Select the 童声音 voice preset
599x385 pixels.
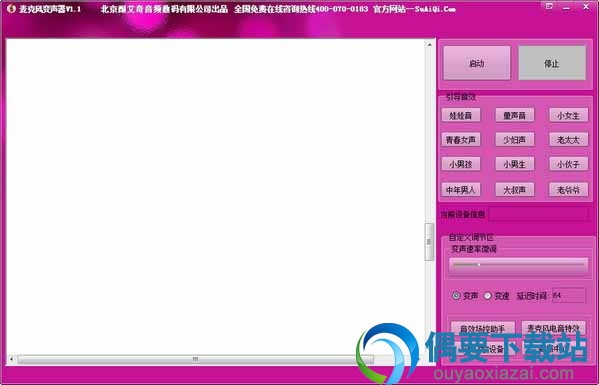click(515, 115)
